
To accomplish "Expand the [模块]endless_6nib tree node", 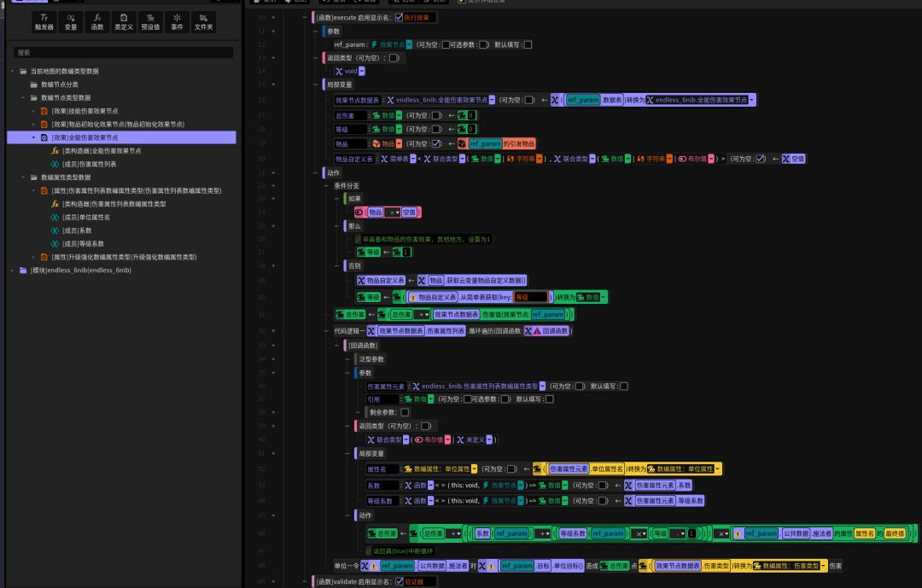I will pos(13,271).
